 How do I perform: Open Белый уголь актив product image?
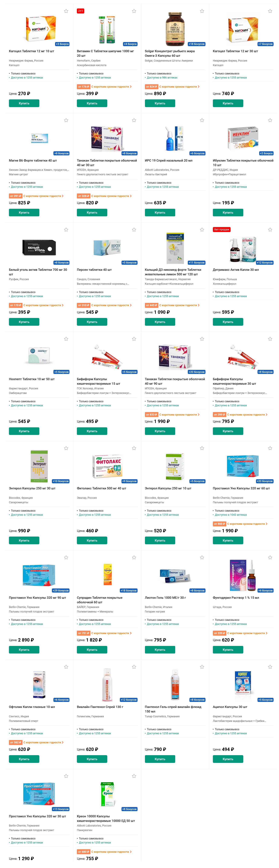39,248
